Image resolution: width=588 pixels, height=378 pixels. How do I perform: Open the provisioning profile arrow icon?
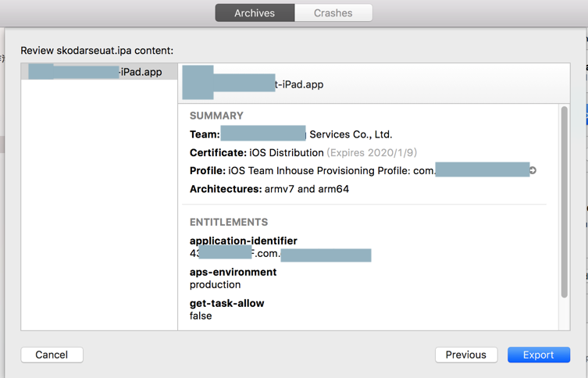pos(533,170)
